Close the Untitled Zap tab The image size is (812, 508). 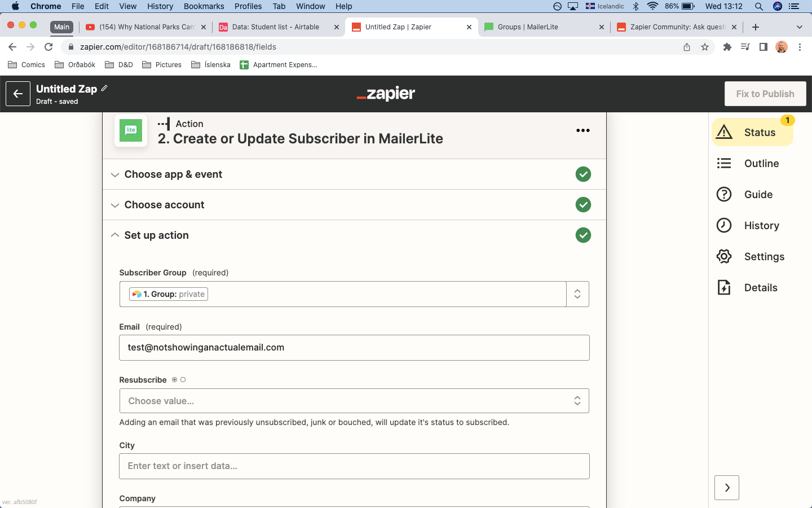point(469,27)
